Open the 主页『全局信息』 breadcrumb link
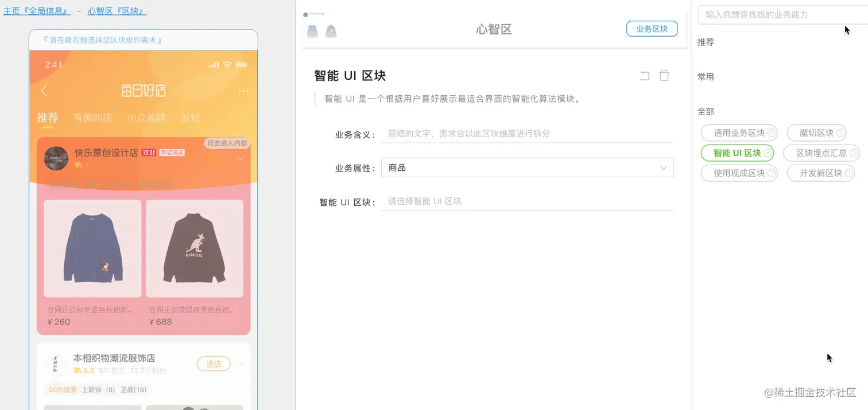Screen dimensions: 868x410 (37, 11)
